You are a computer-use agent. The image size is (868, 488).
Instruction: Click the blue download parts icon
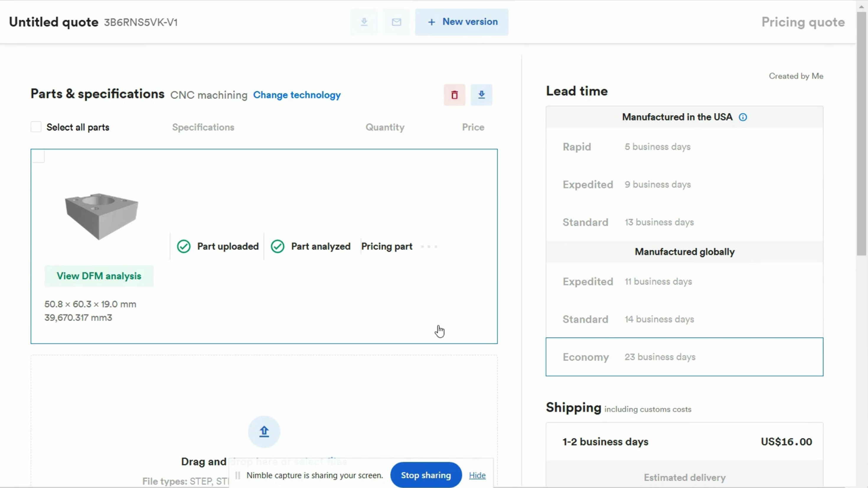481,95
